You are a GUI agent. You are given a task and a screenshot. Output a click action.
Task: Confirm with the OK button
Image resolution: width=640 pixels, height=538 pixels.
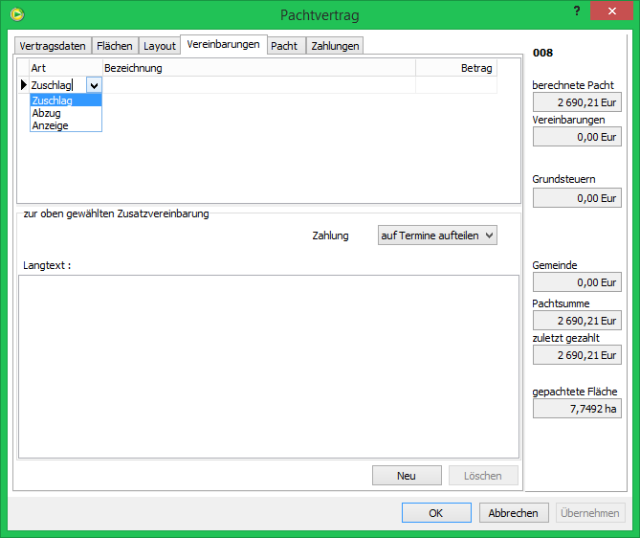[x=436, y=513]
